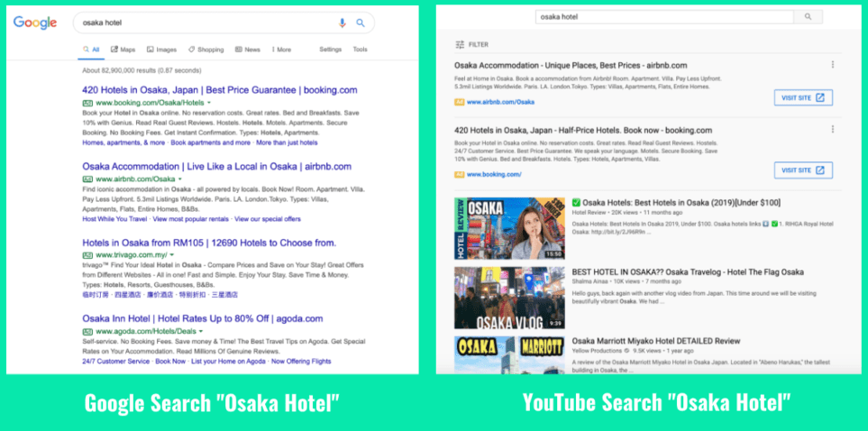Open BEST HOTEL IN OSAKA?? Travelog video title
The width and height of the screenshot is (868, 431).
pyautogui.click(x=688, y=272)
